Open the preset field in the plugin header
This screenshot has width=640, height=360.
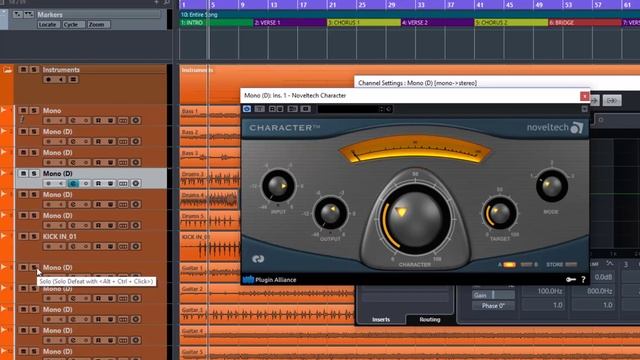tap(348, 109)
